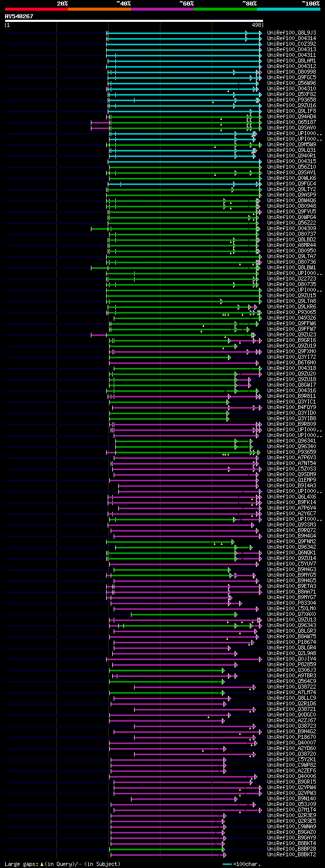Image resolution: width=325 pixels, height=868 pixels.
Task: Open the UniRef100_Q9LIF8 hit
Action: coord(292,111)
